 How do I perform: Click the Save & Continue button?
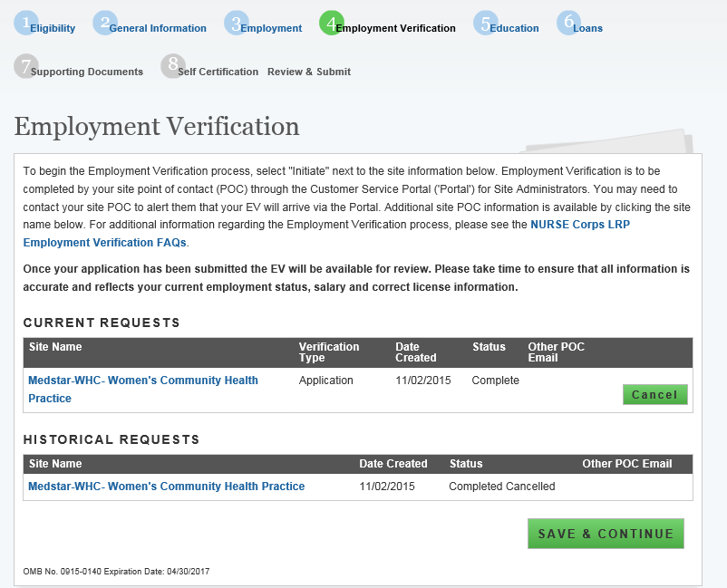click(x=606, y=534)
